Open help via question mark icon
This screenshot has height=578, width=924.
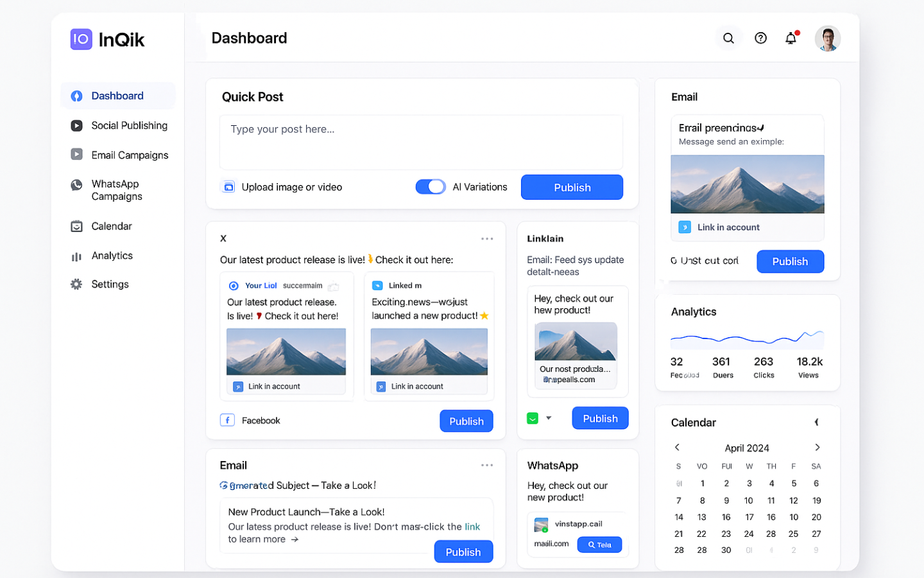pos(760,39)
